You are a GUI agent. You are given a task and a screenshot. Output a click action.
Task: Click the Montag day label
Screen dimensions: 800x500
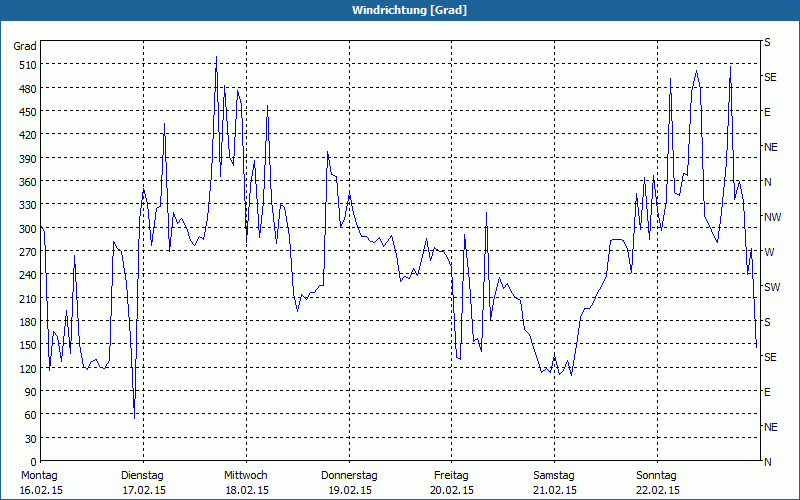click(39, 476)
